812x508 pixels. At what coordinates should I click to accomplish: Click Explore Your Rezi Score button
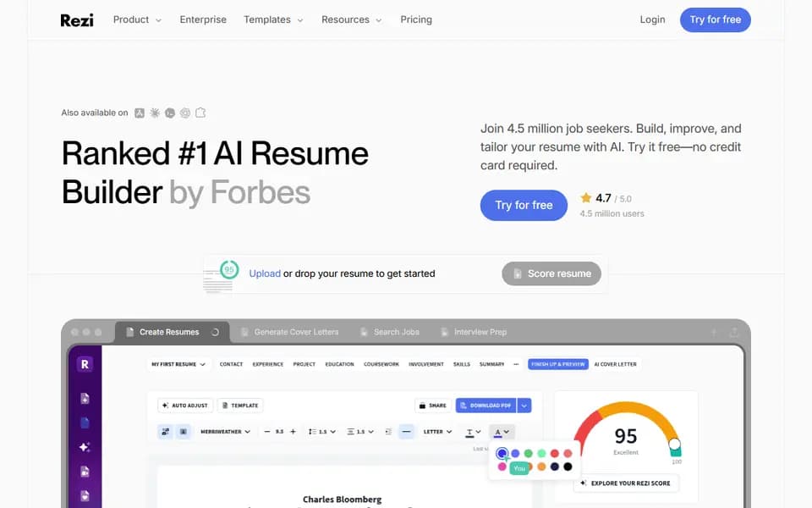(626, 483)
